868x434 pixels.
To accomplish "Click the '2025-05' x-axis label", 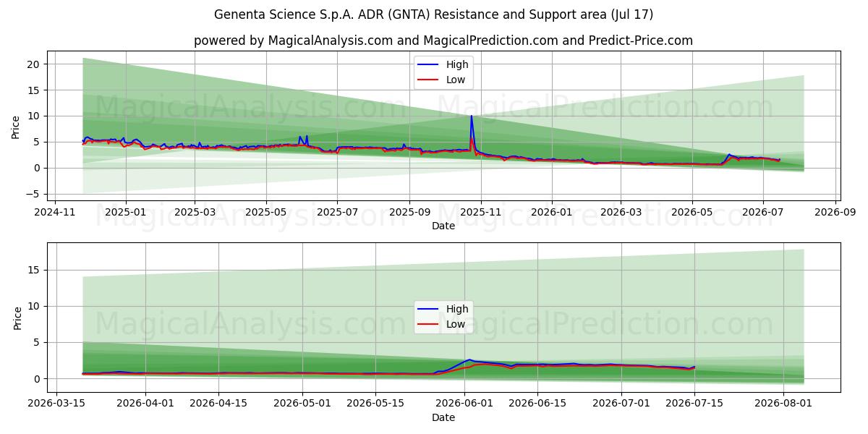I will pos(266,213).
